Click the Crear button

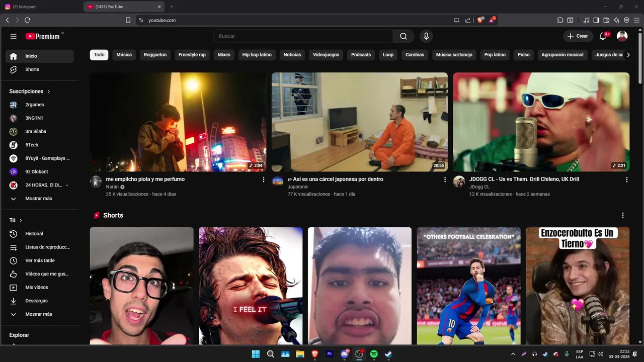tap(578, 36)
